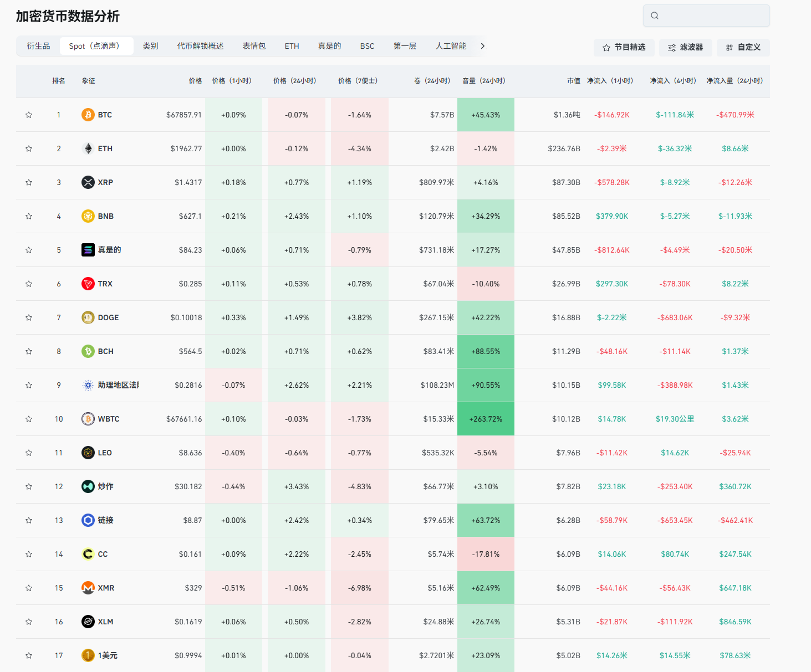Switch to the 人工智能 tab
This screenshot has height=672, width=811.
[451, 46]
